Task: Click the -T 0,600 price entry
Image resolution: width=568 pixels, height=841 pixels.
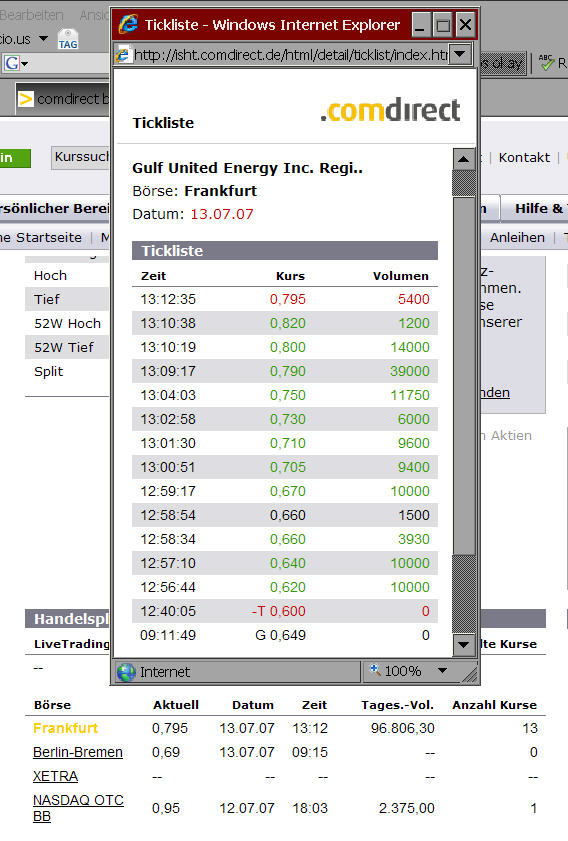Action: [278, 611]
